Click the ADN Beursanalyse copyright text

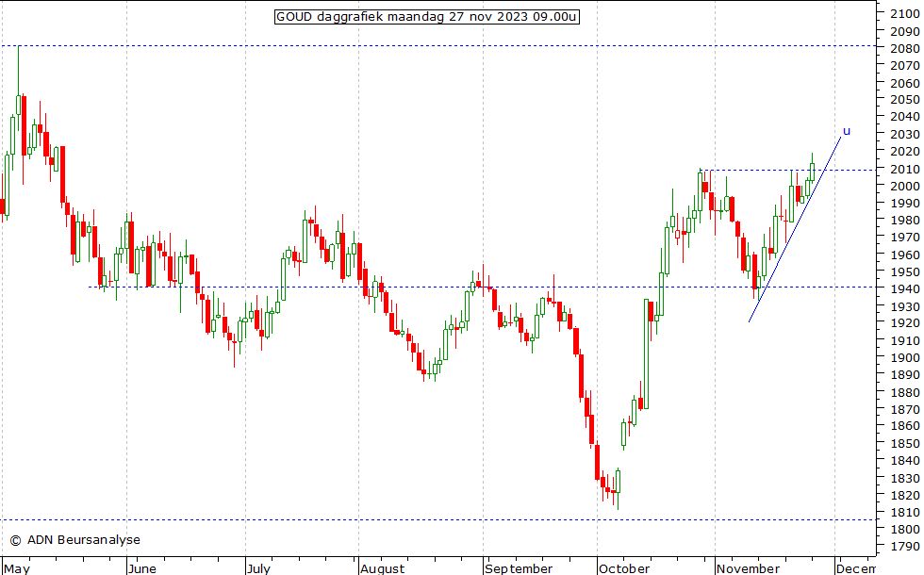tap(74, 540)
